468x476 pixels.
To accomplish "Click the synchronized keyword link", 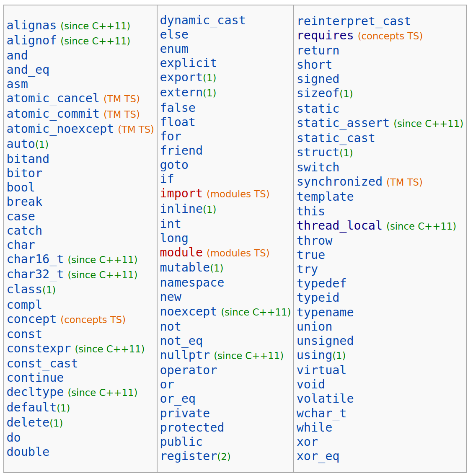I will (339, 182).
